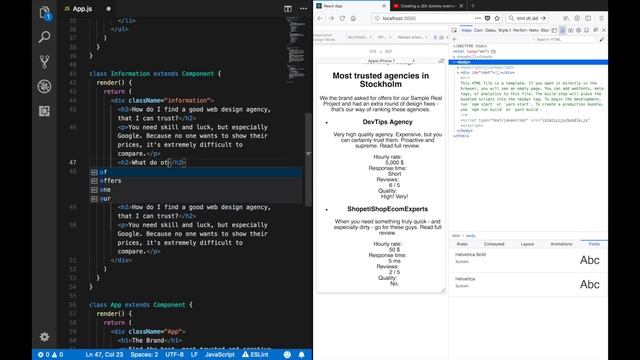The width and height of the screenshot is (640, 360).
Task: Split the VS Code editor
Action: coord(288,9)
